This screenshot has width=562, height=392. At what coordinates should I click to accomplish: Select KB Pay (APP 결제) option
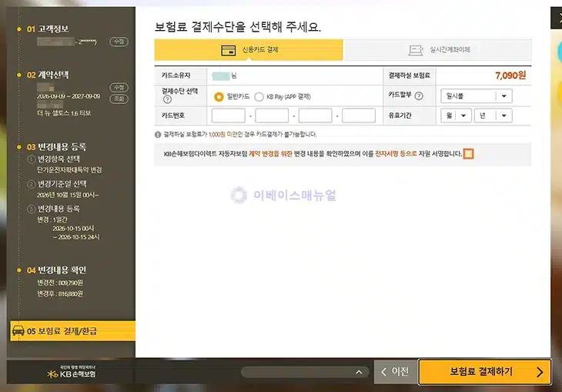(259, 97)
